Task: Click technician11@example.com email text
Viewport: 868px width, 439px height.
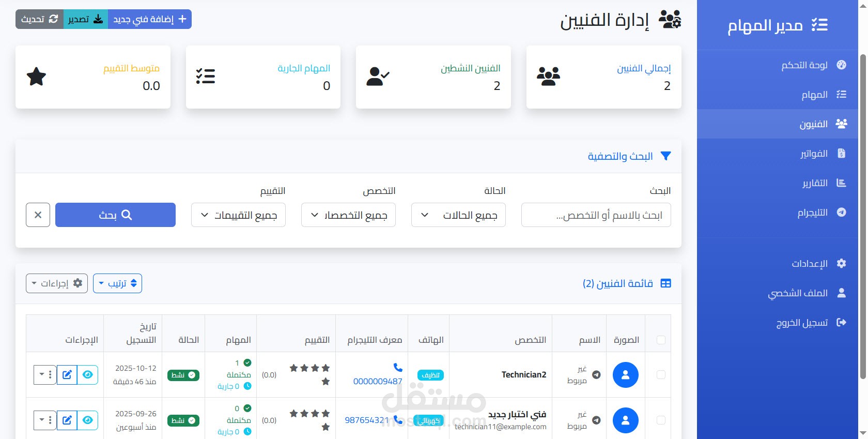Action: (501, 427)
